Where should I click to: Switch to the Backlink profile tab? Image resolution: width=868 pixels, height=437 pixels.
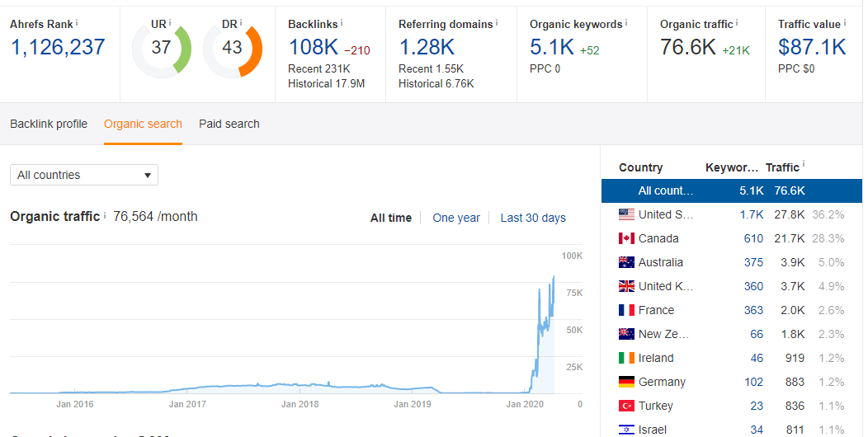tap(49, 124)
